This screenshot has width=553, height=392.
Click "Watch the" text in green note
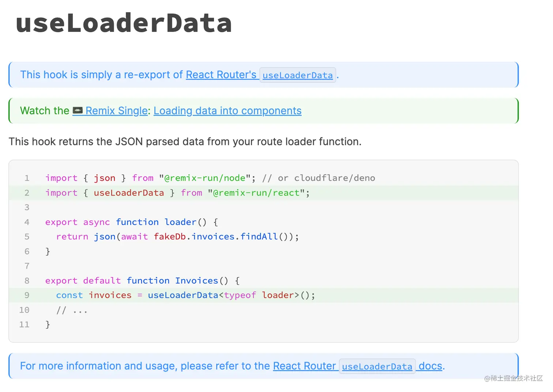(45, 111)
